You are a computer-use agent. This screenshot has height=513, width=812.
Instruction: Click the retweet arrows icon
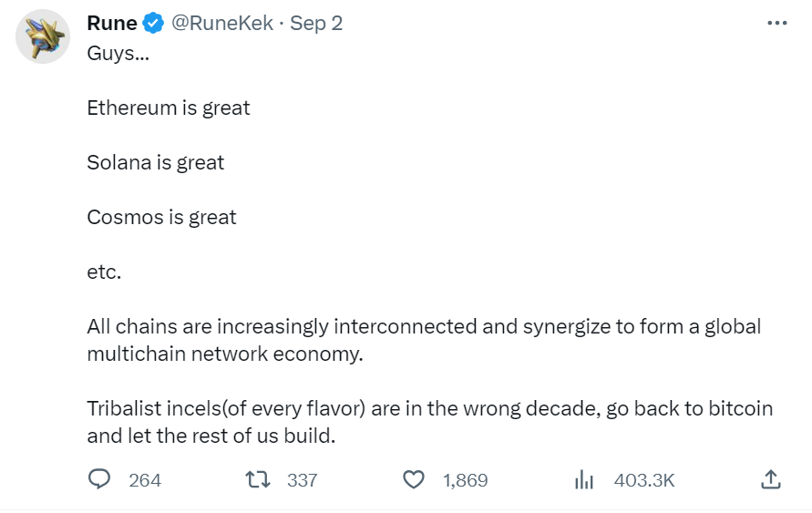click(x=258, y=479)
